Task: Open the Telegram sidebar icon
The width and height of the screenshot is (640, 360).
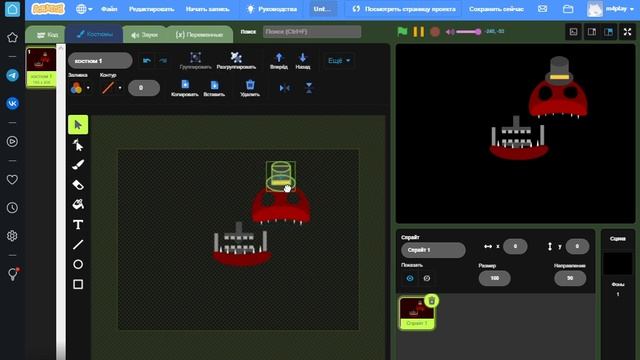Action: (12, 75)
